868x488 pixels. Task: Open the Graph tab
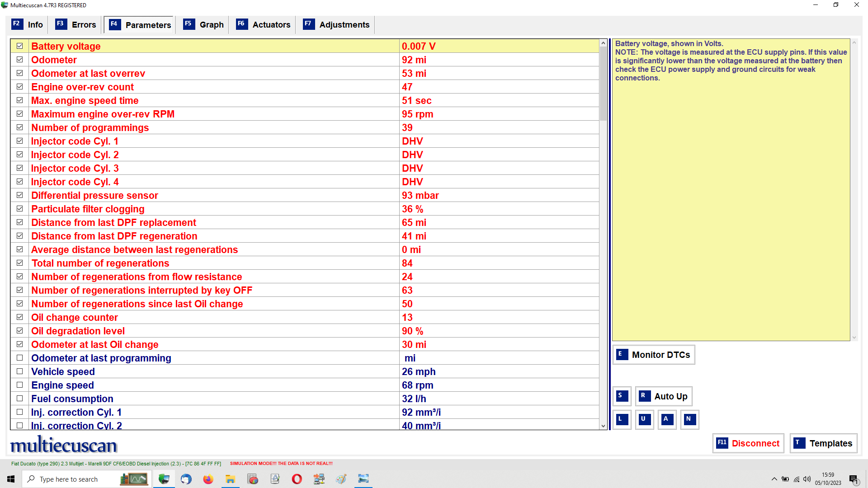point(203,25)
